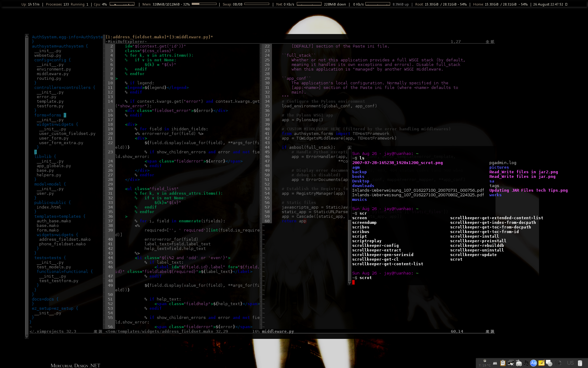Click the Desktop directory in terminal listing
This screenshot has height=368, width=588.
[361, 181]
